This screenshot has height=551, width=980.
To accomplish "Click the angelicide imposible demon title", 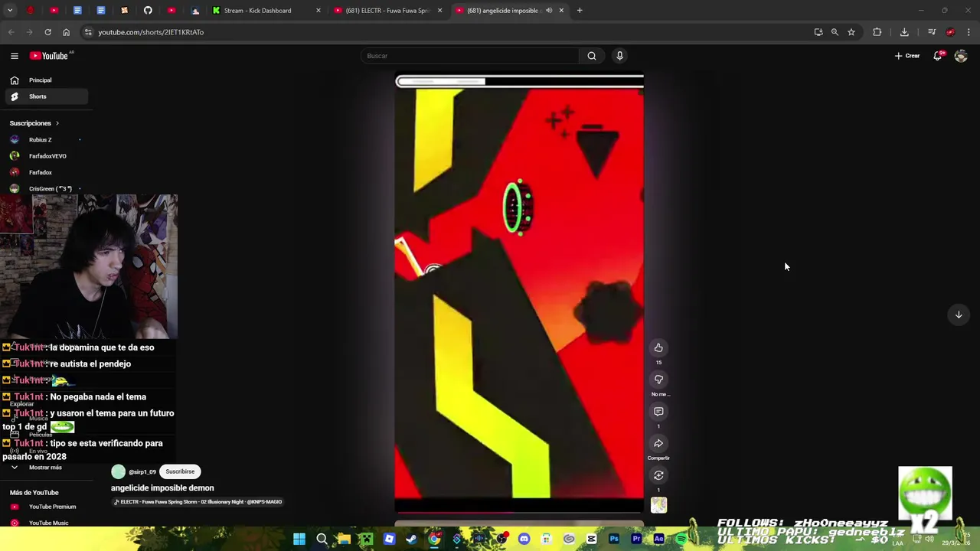I will [162, 487].
